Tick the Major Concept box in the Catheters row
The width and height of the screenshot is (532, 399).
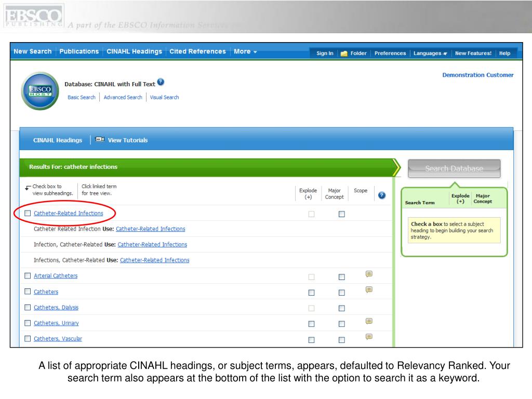[342, 292]
